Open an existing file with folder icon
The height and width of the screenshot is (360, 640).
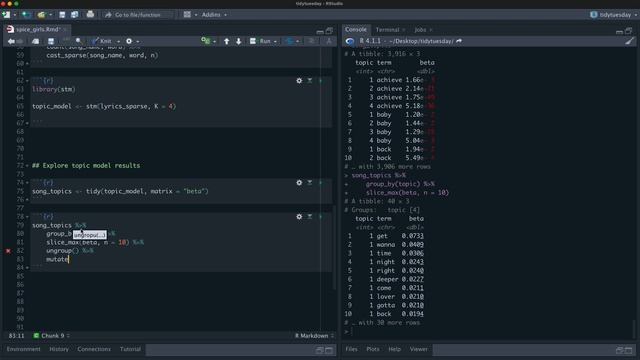[41, 15]
